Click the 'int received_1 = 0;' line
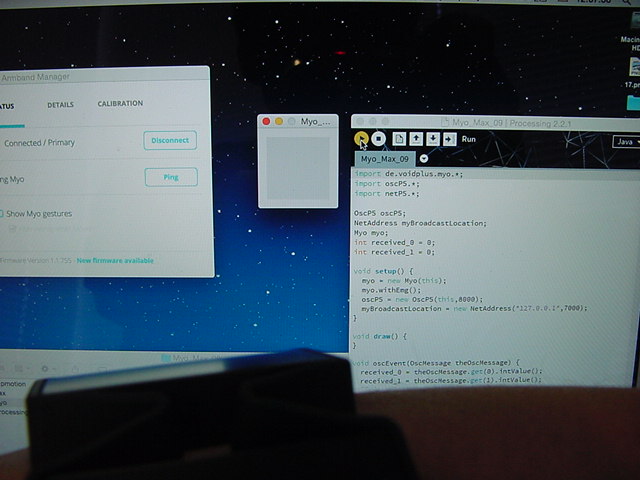Screen dimensions: 640x480 (394, 252)
